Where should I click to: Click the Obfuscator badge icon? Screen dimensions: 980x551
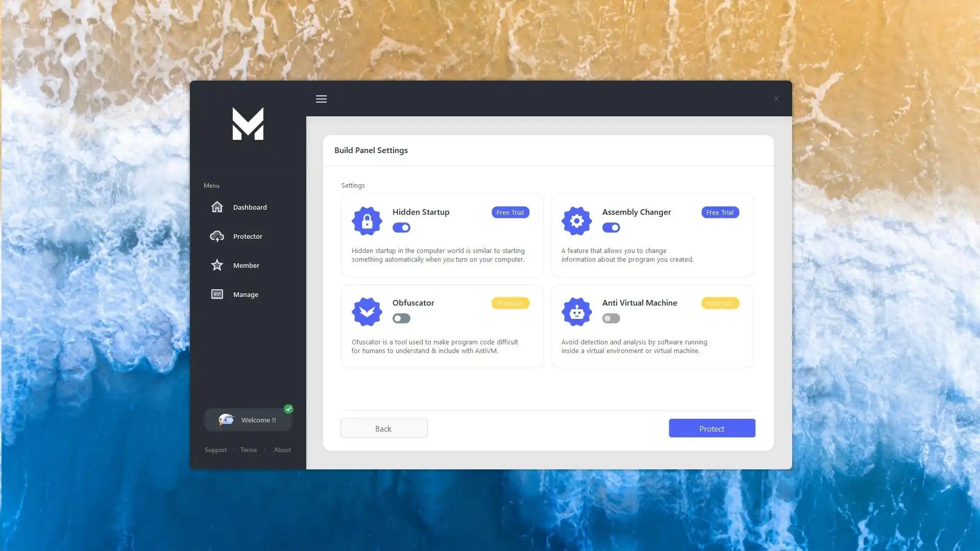(367, 312)
